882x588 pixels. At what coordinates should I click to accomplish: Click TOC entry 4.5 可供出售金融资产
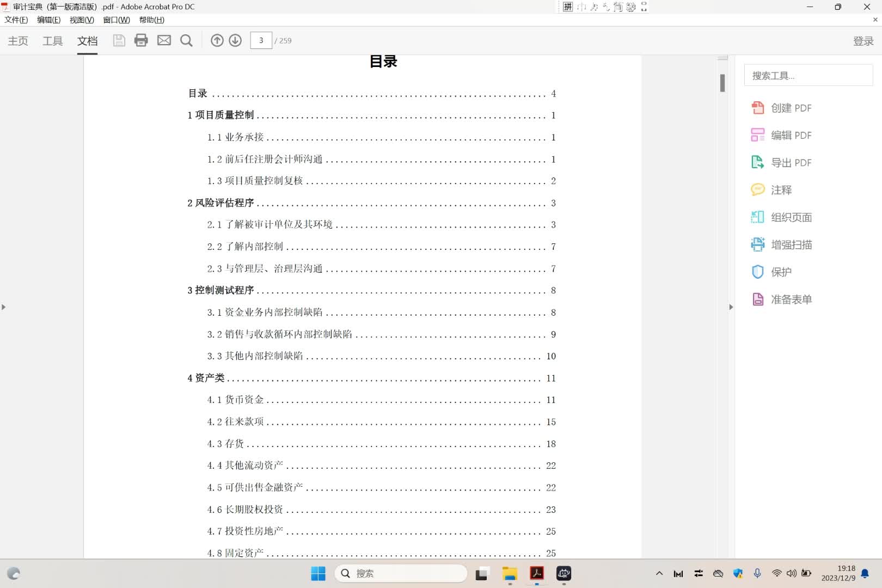pos(381,487)
